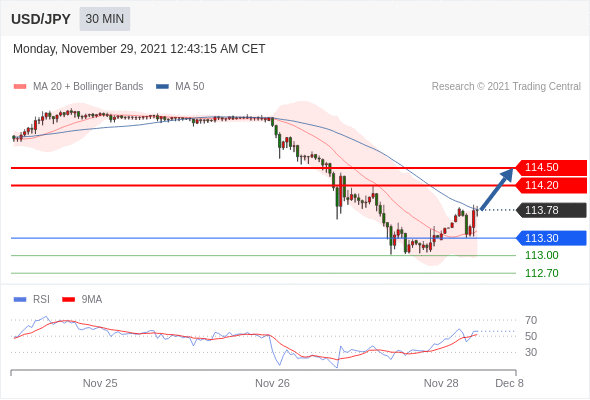Click the 9MA red legend swatch
The height and width of the screenshot is (400, 590).
point(68,300)
